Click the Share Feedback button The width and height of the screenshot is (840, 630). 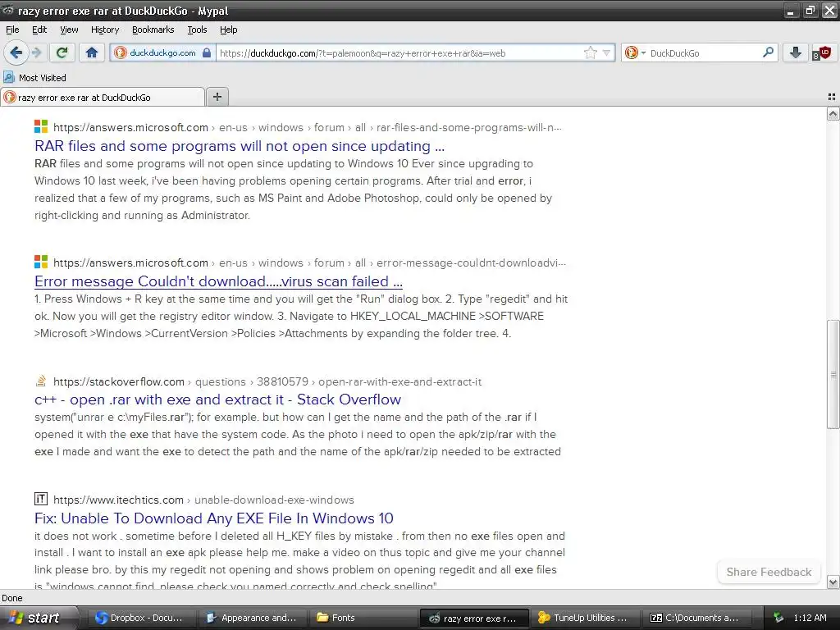769,572
